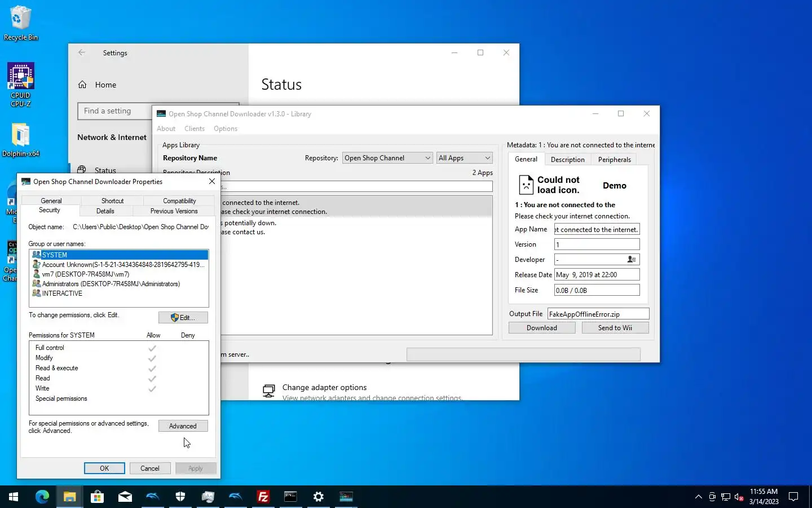Click the Change adapter options monitor icon
This screenshot has width=812, height=508.
269,391
